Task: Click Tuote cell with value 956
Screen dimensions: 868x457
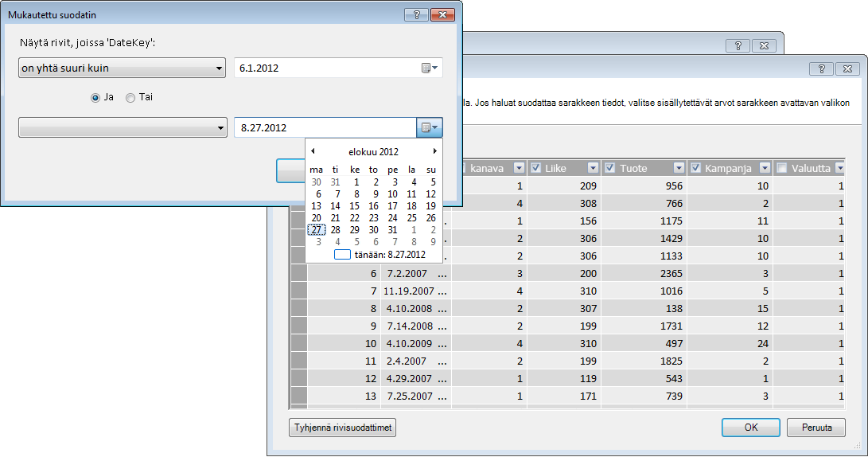Action: (644, 186)
